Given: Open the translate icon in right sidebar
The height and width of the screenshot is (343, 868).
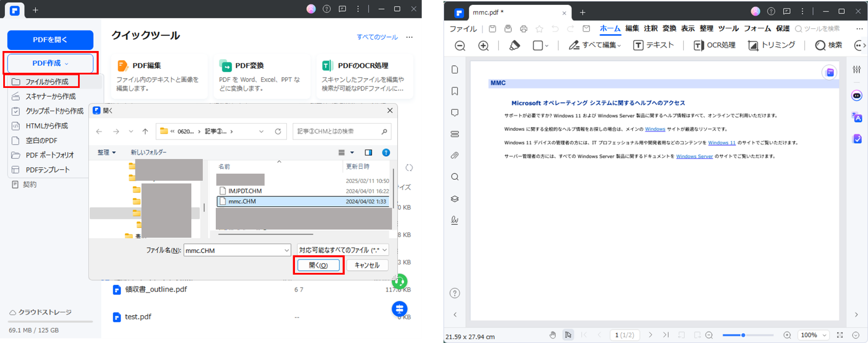Looking at the screenshot, I should tap(857, 117).
